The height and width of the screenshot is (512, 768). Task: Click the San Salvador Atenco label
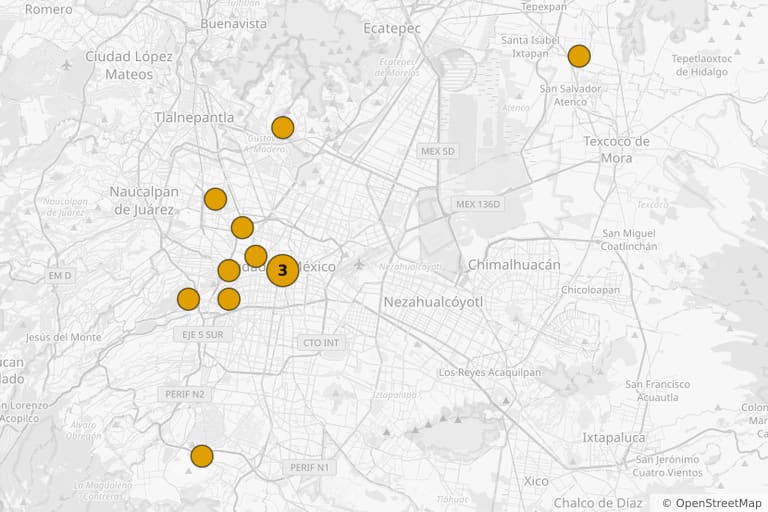click(x=570, y=95)
